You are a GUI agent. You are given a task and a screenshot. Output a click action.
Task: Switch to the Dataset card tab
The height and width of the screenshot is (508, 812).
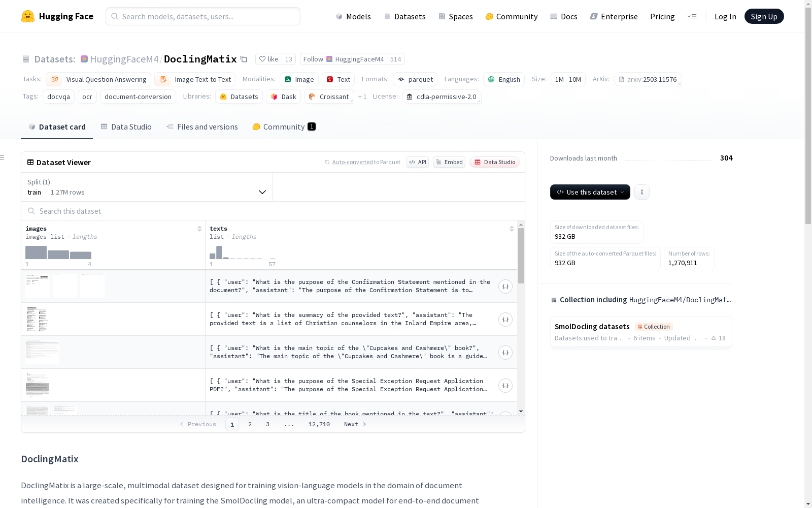pyautogui.click(x=57, y=127)
